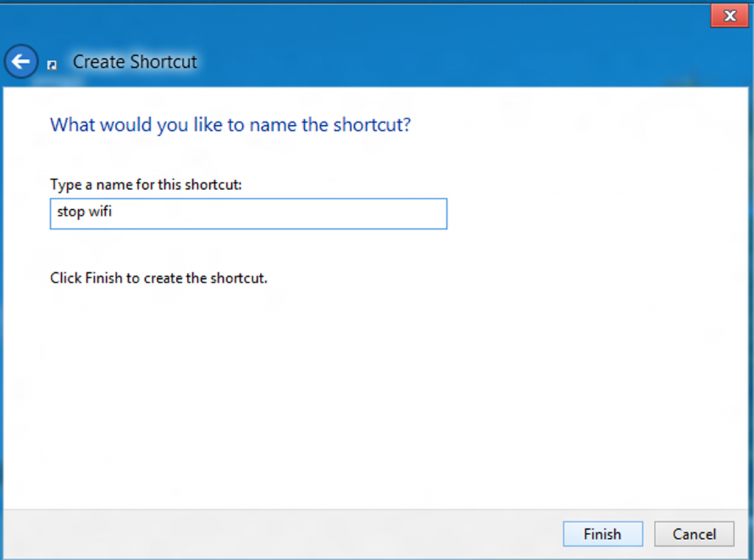Viewport: 754px width, 560px height.
Task: Close the Create Shortcut window
Action: coord(729,15)
